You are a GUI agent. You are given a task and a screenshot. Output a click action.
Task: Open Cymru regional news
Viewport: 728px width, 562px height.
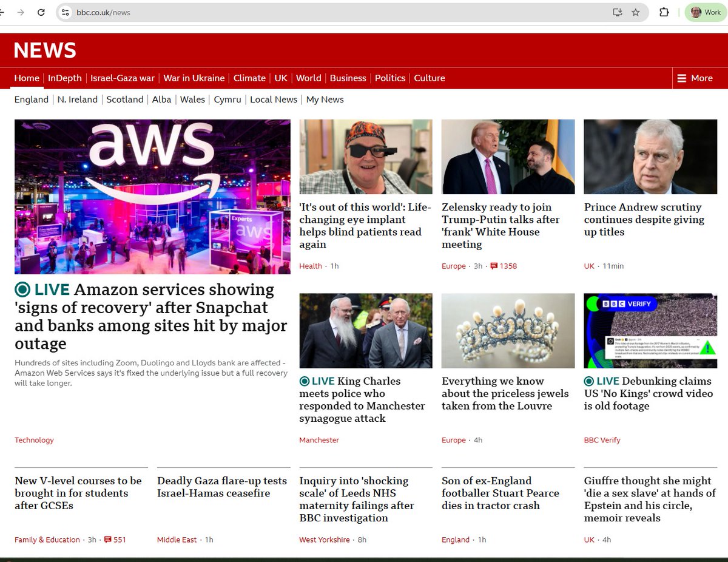[x=227, y=100]
